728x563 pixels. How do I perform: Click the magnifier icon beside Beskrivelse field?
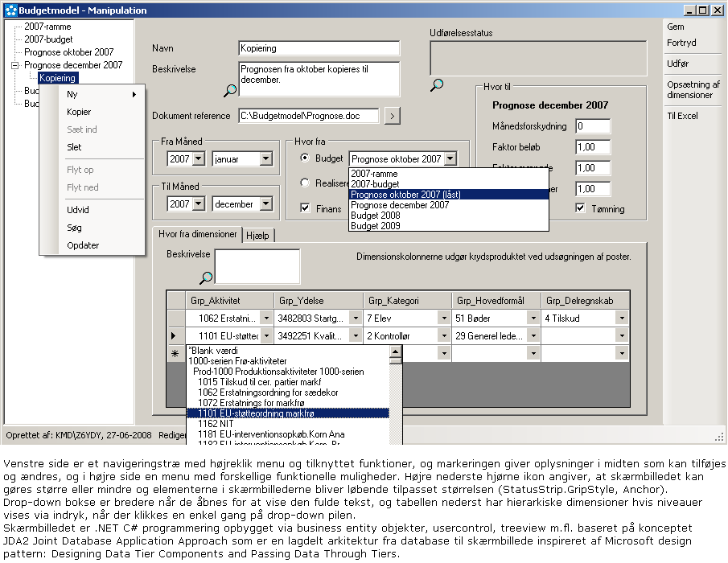pyautogui.click(x=230, y=90)
